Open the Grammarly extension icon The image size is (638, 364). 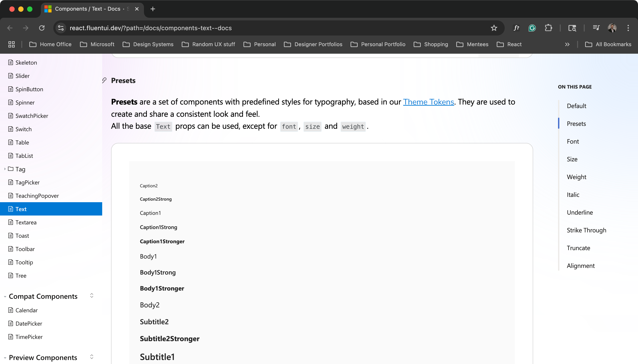coord(532,28)
